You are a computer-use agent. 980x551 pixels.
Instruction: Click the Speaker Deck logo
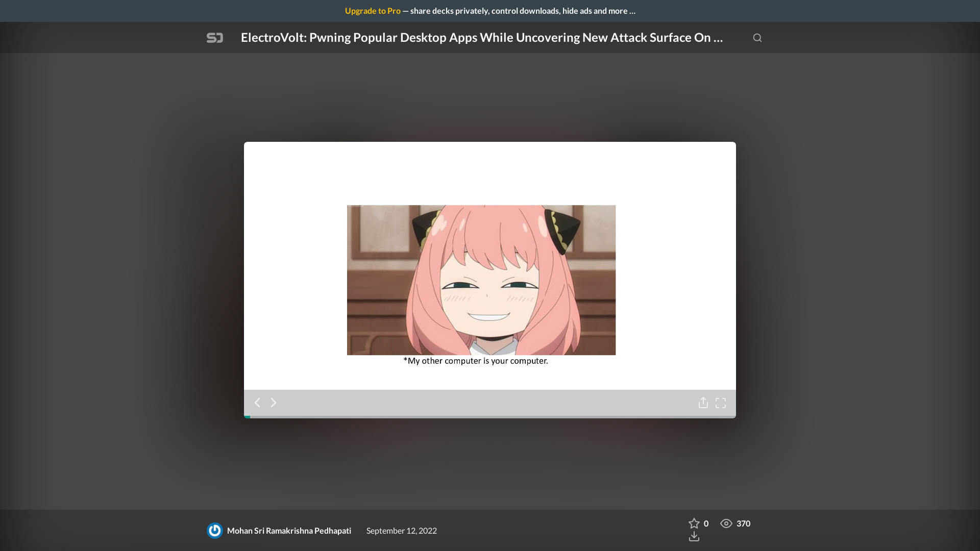pyautogui.click(x=214, y=37)
